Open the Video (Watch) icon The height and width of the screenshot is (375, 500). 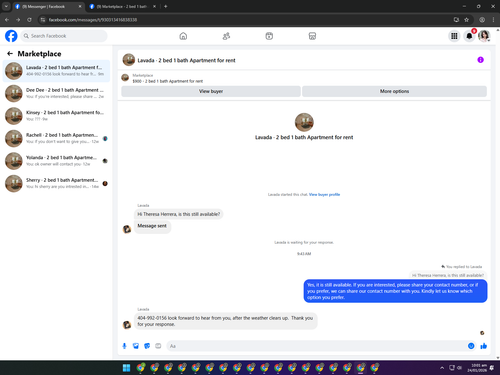269,36
